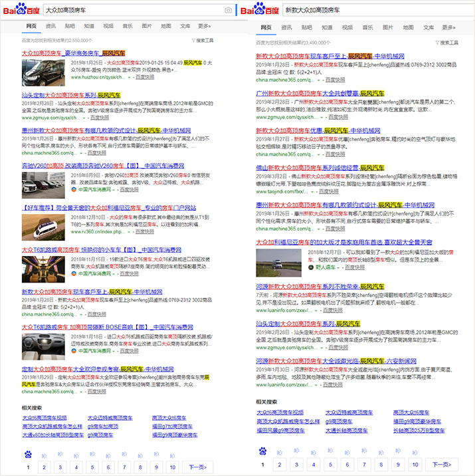Open result 大众加高顶房车_豪华商务房车_辰风汽车

click(x=73, y=53)
